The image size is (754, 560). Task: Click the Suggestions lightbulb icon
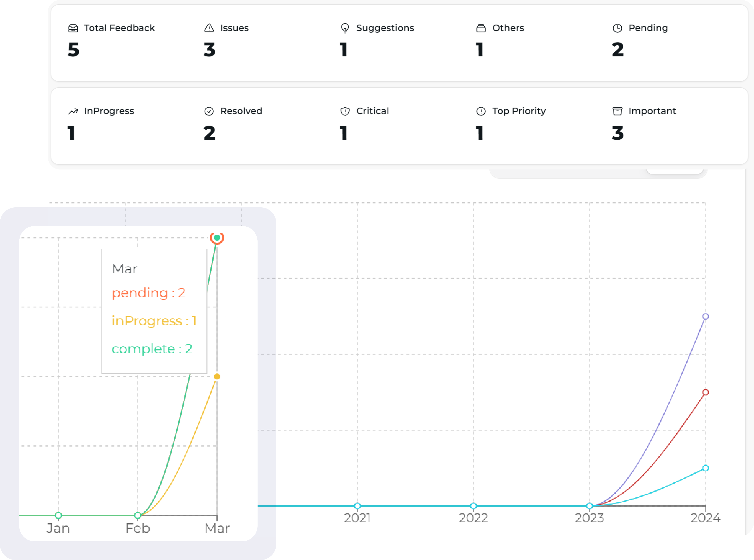(345, 28)
